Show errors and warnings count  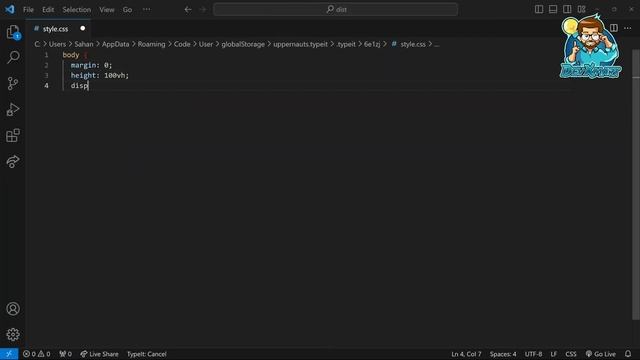pyautogui.click(x=36, y=354)
